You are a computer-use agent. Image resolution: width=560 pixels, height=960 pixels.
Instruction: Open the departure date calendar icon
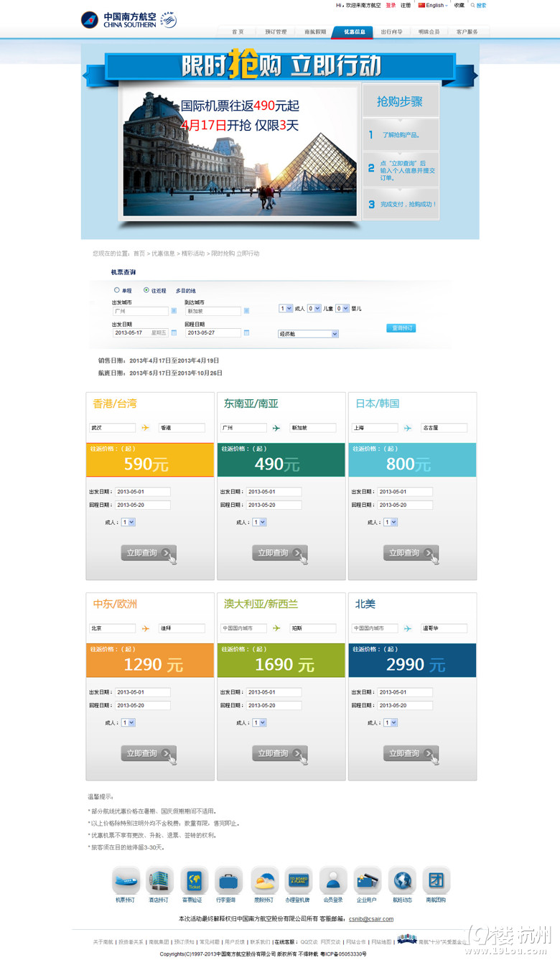(x=174, y=332)
